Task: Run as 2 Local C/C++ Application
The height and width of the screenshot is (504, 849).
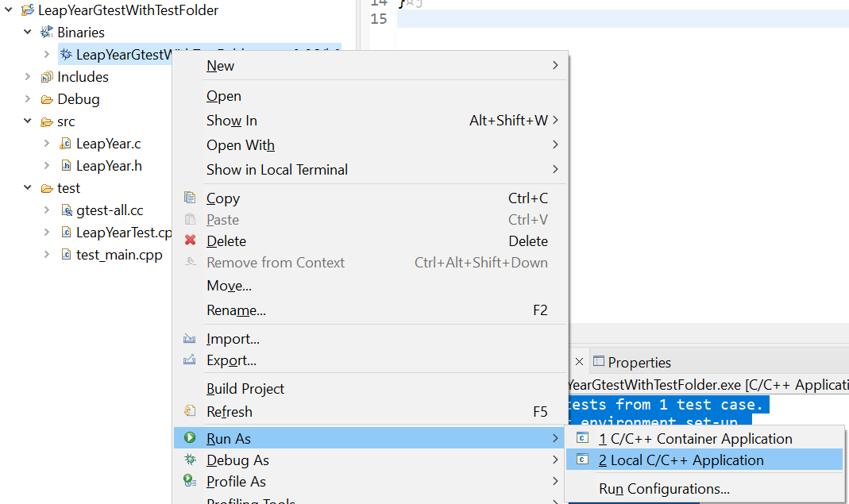Action: click(704, 460)
